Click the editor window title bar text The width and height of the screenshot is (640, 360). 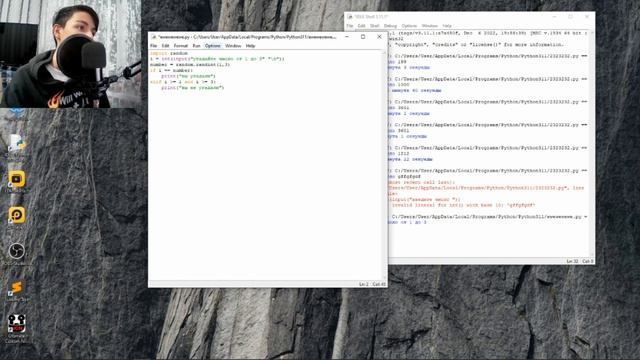tap(247, 37)
